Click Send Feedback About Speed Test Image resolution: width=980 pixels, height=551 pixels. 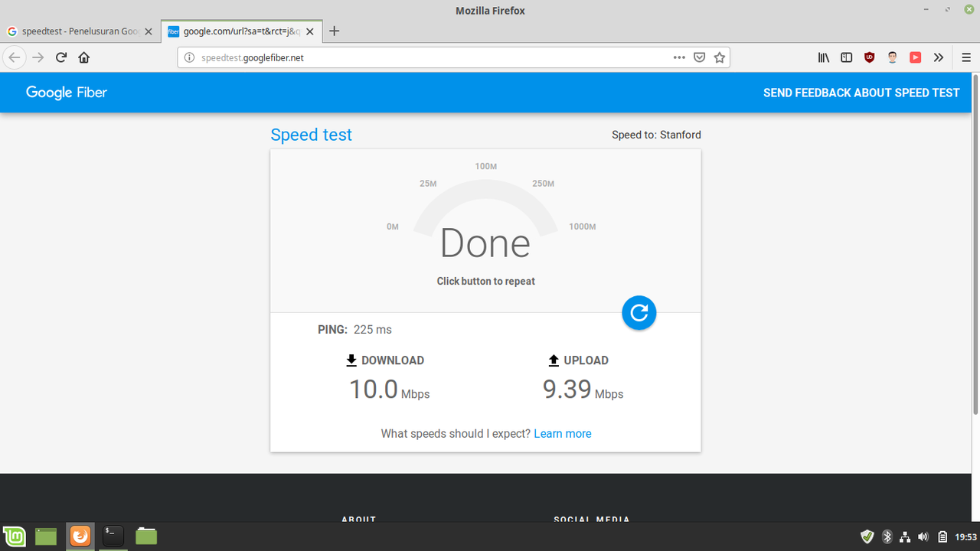pyautogui.click(x=861, y=93)
